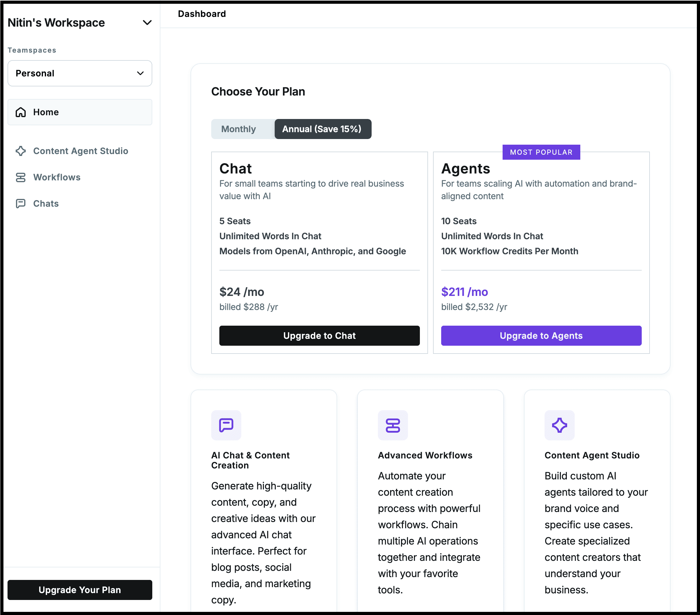The width and height of the screenshot is (700, 615).
Task: Click the Chats bubble icon in the sidebar
Action: pos(21,204)
